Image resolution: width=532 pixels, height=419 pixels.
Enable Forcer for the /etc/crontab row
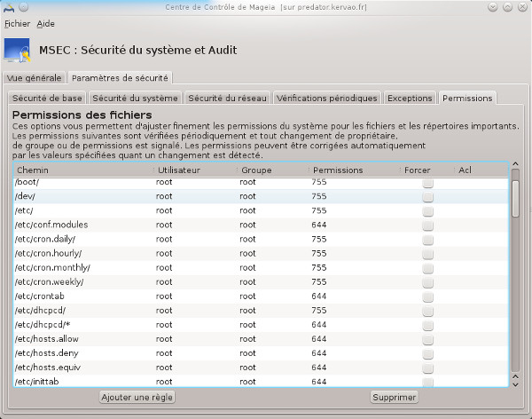[427, 296]
